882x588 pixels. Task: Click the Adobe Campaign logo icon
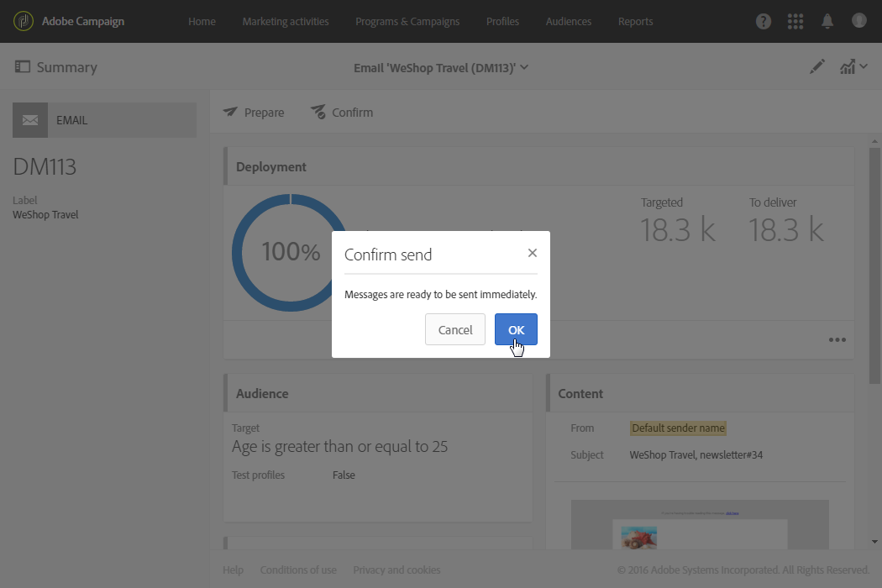tap(23, 21)
